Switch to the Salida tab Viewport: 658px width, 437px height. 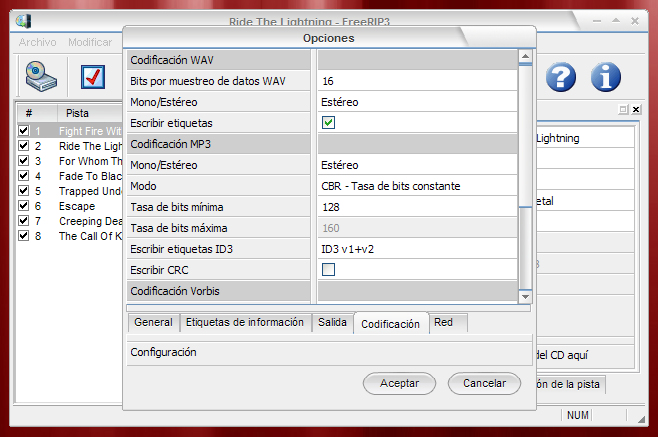click(x=332, y=322)
